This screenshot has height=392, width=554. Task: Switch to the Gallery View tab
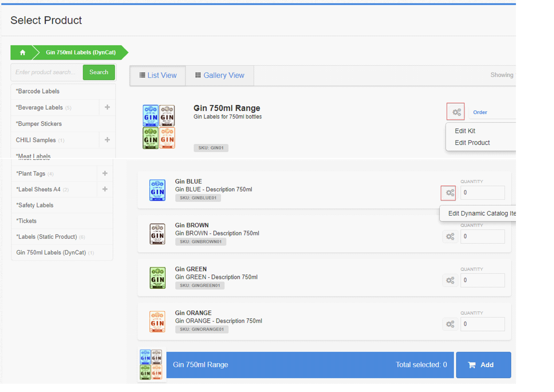coord(220,75)
